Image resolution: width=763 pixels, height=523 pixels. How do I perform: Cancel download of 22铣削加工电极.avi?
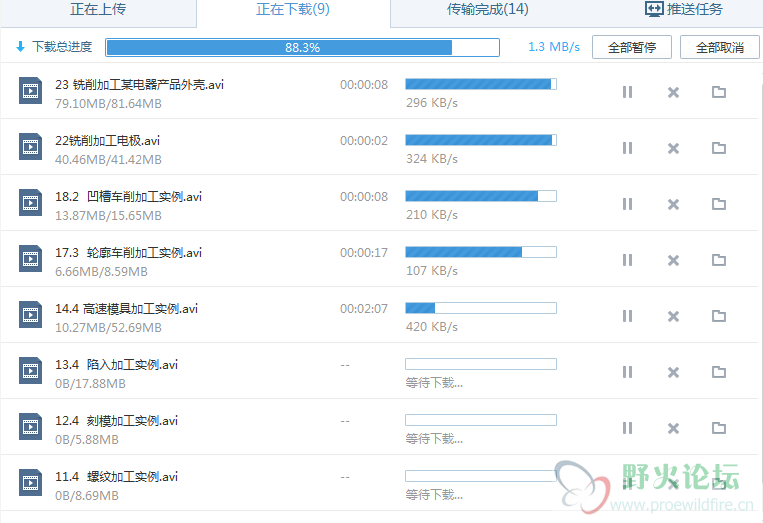pos(673,148)
